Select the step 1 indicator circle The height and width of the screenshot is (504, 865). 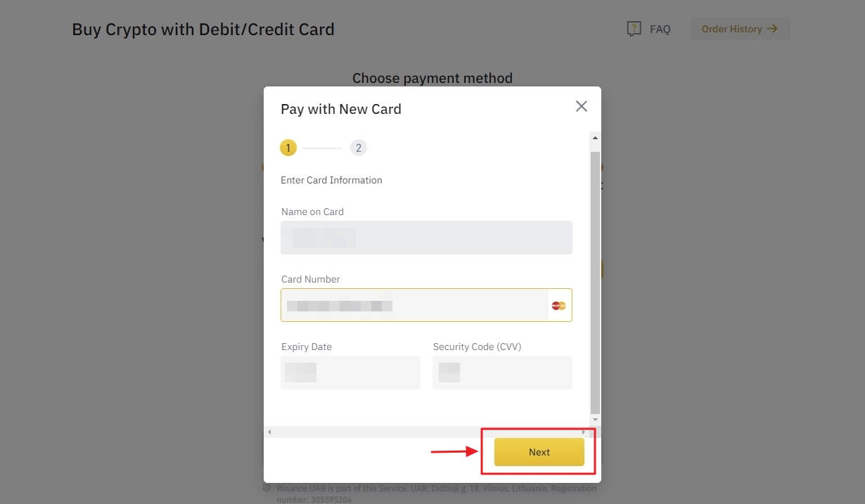click(x=288, y=148)
